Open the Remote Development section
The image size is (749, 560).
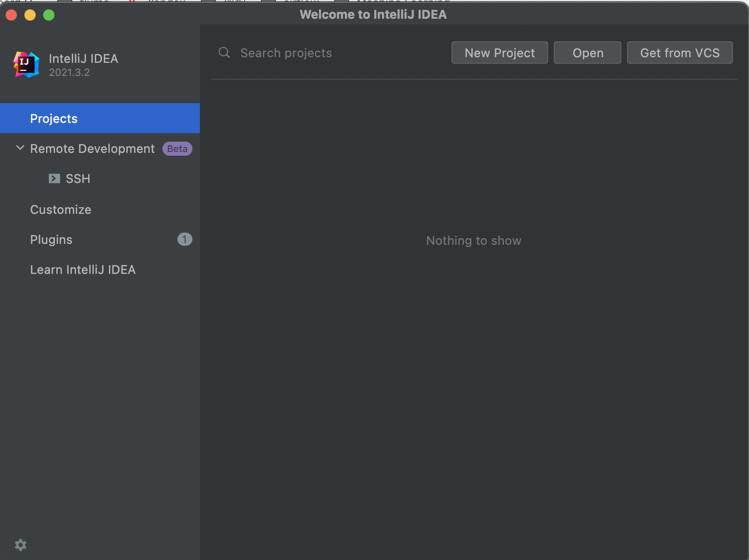[x=92, y=149]
